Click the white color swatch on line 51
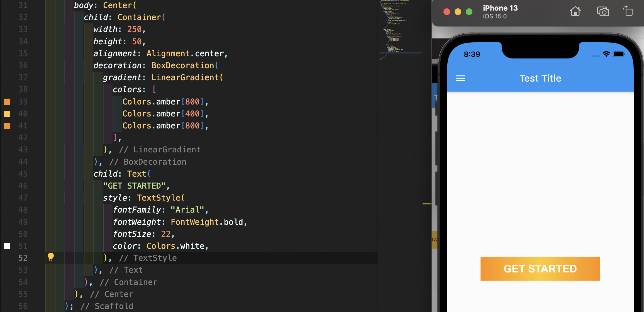 tap(7, 246)
